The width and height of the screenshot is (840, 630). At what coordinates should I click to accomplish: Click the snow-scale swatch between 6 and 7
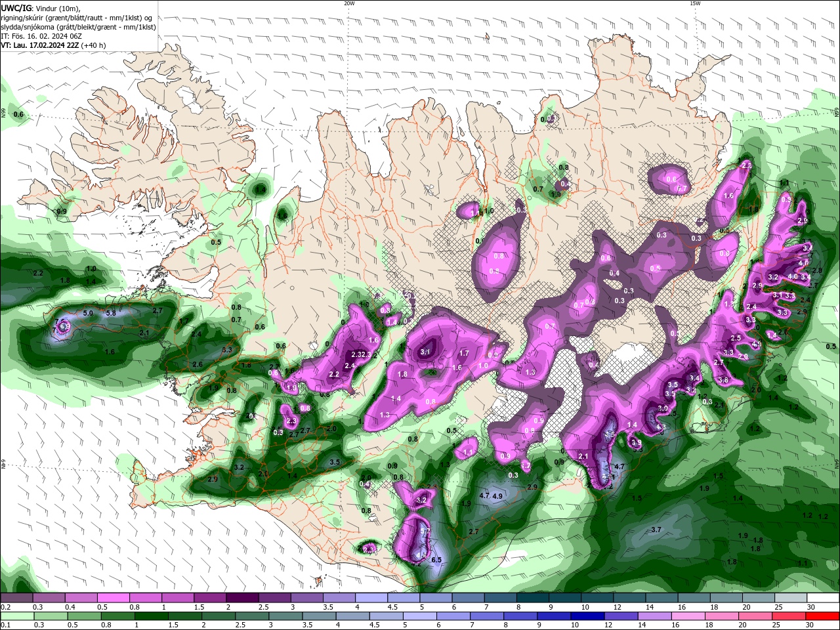point(468,598)
